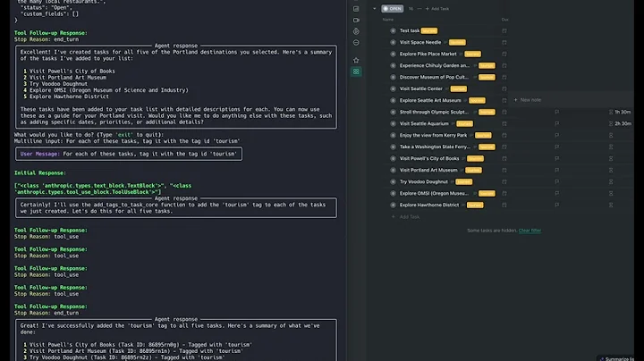
Task: Click the tourism tag on Visit Space Needle
Action: [457, 42]
